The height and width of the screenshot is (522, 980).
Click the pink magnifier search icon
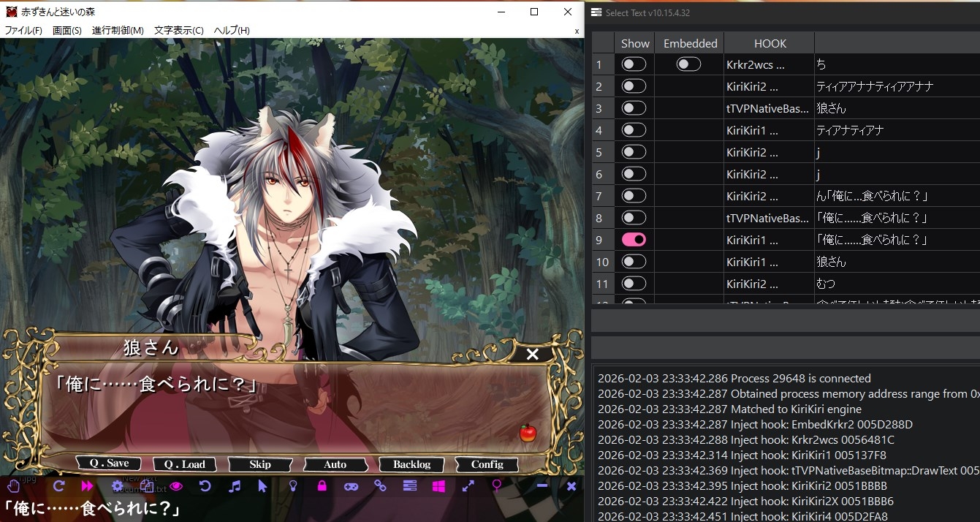tap(497, 485)
